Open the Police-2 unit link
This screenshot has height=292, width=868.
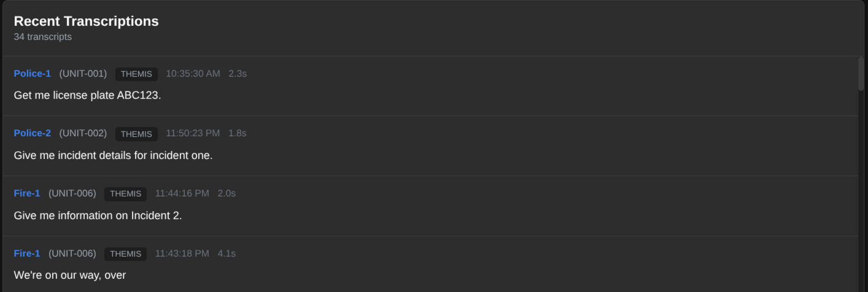32,133
